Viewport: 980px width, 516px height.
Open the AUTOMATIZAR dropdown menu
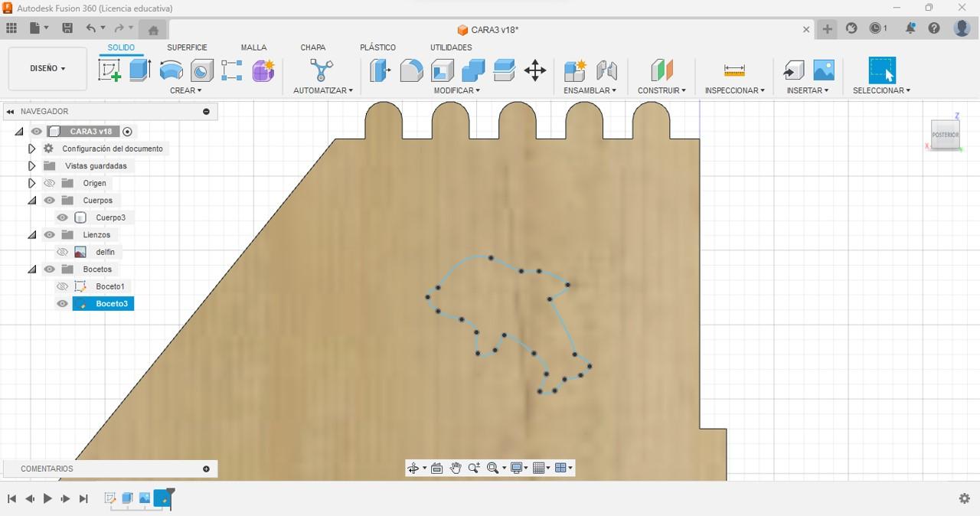(323, 90)
